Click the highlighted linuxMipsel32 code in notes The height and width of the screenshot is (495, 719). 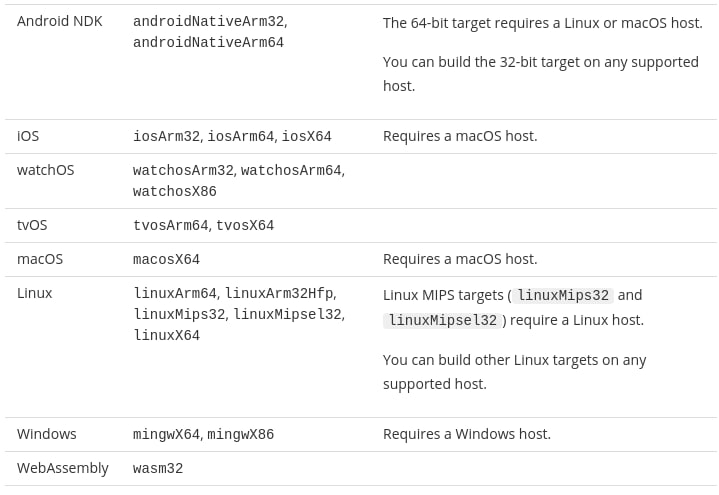point(442,320)
